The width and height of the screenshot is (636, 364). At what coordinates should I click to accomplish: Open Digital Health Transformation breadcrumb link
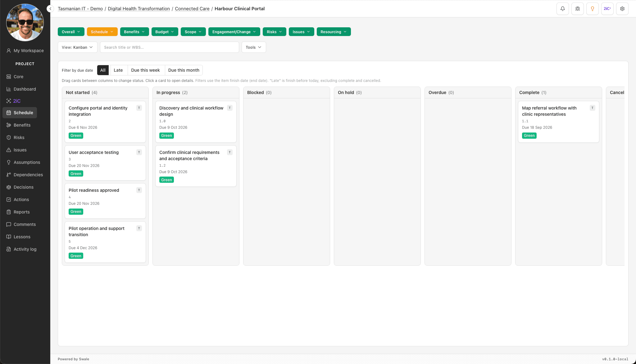(x=139, y=9)
